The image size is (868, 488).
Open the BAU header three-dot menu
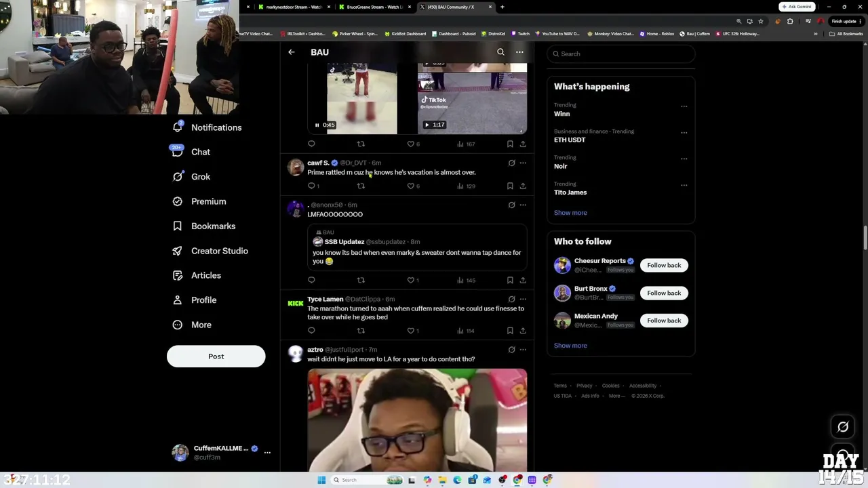point(519,52)
